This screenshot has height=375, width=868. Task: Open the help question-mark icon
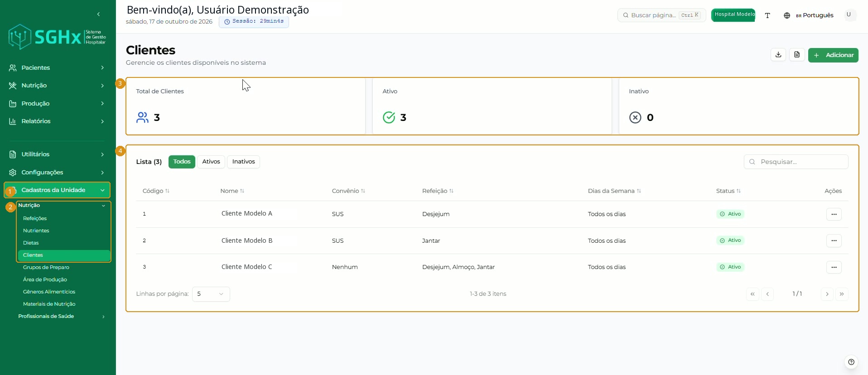click(x=851, y=362)
